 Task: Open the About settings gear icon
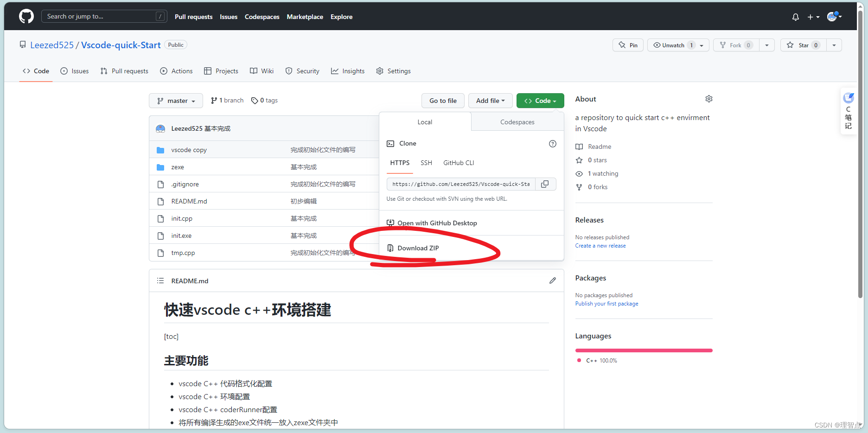pyautogui.click(x=709, y=99)
